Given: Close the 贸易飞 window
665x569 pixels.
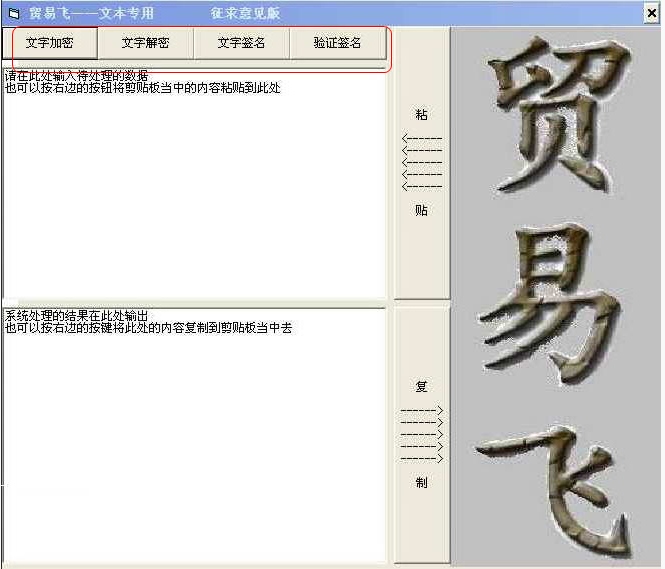Looking at the screenshot, I should point(651,14).
